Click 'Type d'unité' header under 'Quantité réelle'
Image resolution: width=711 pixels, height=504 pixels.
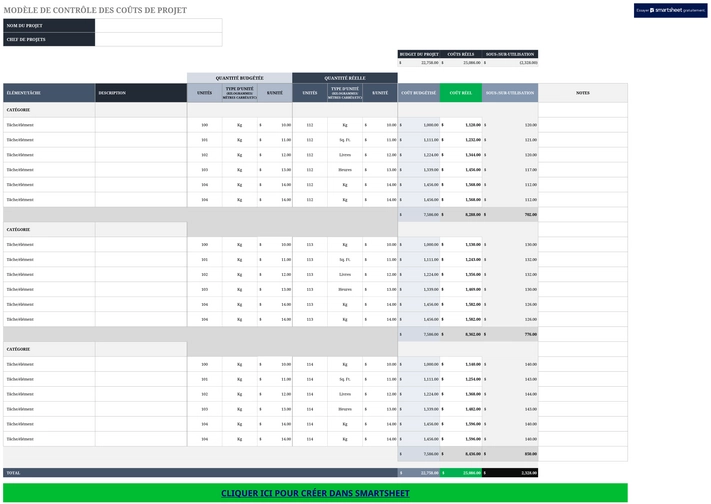point(345,93)
